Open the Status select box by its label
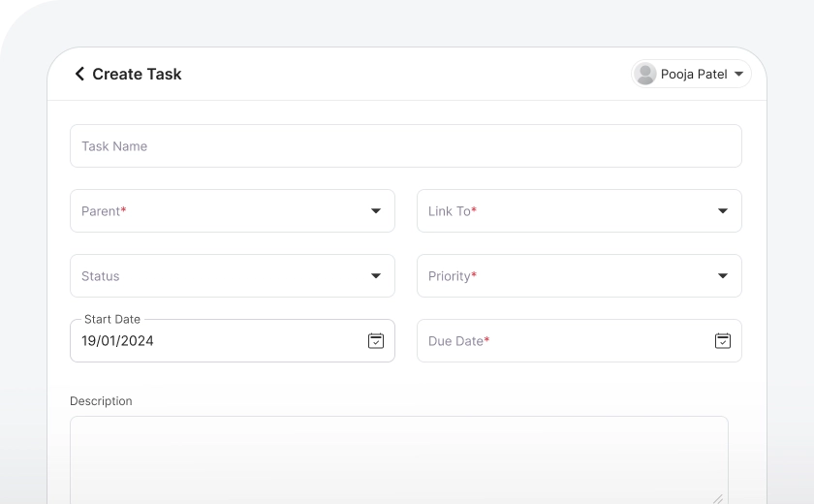The width and height of the screenshot is (814, 504). [x=101, y=276]
